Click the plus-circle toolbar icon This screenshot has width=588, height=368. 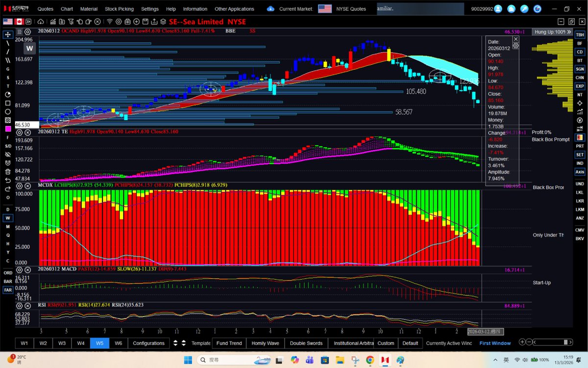tap(136, 22)
